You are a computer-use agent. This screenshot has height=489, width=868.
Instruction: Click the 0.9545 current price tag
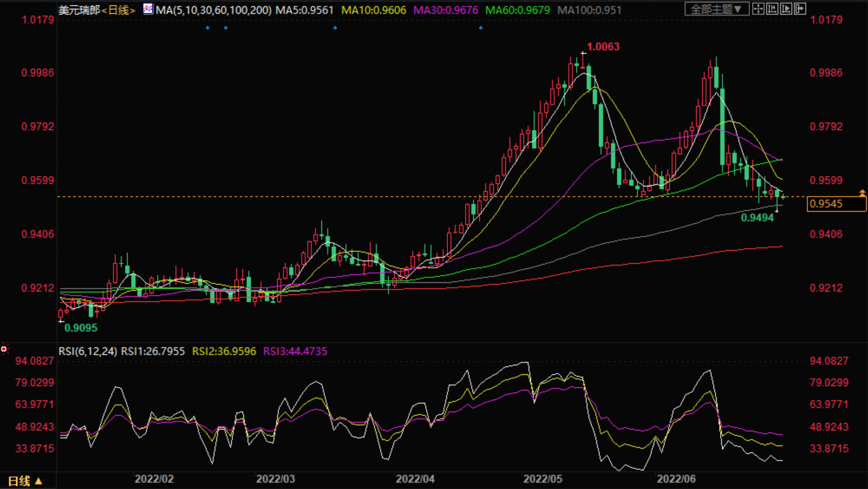[836, 204]
